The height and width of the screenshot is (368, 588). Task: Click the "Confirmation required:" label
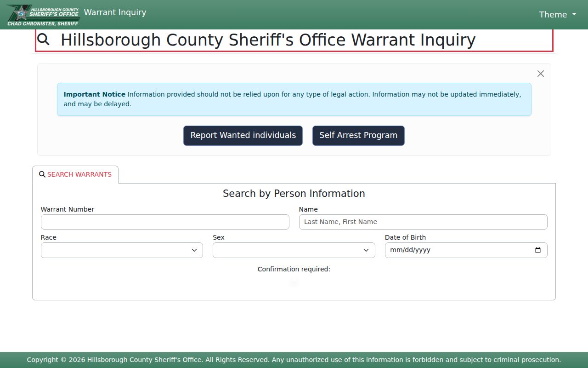294,269
